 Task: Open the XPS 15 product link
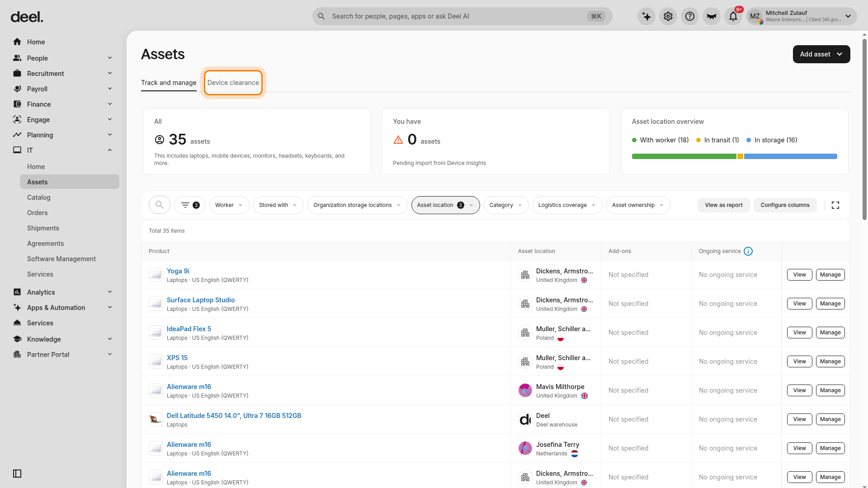point(177,358)
